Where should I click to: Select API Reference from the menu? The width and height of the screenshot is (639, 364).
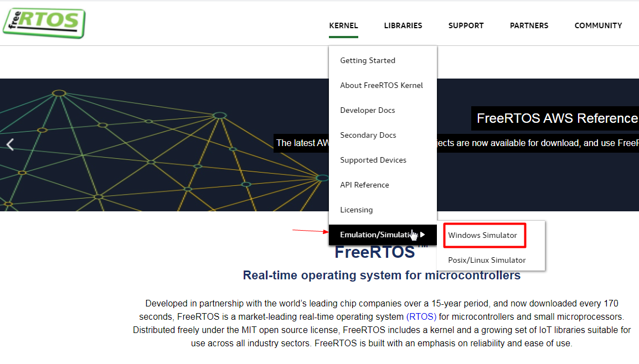point(364,185)
